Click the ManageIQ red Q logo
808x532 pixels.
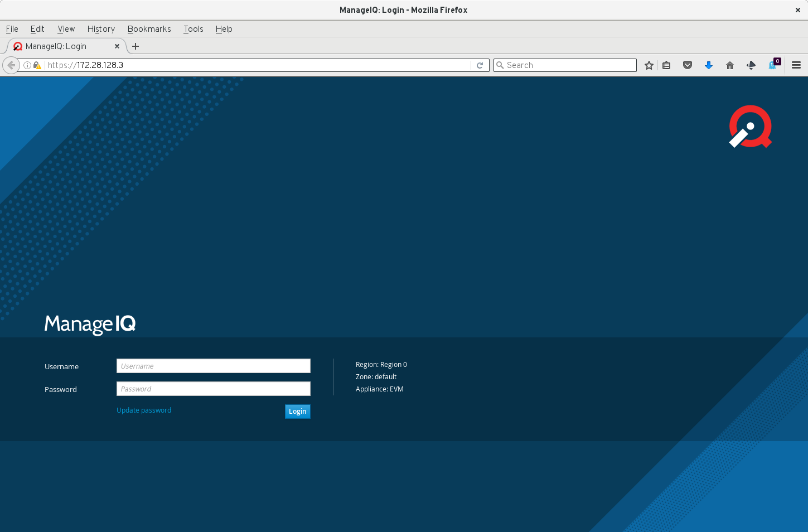(751, 127)
